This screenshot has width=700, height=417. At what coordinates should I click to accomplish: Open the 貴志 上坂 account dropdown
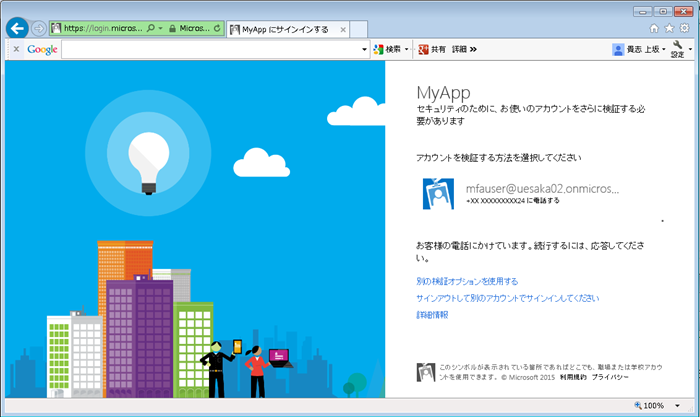(639, 50)
